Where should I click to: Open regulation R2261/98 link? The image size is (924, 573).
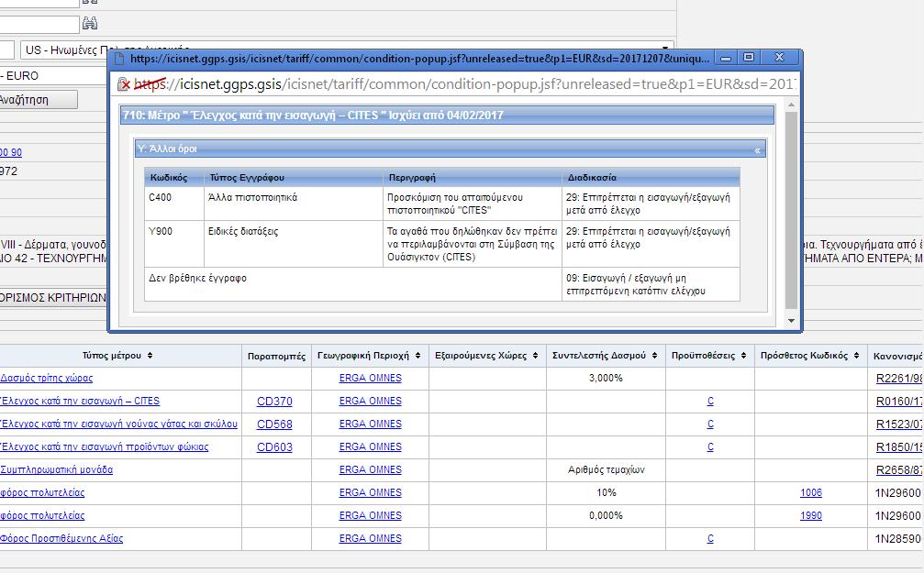click(x=900, y=379)
